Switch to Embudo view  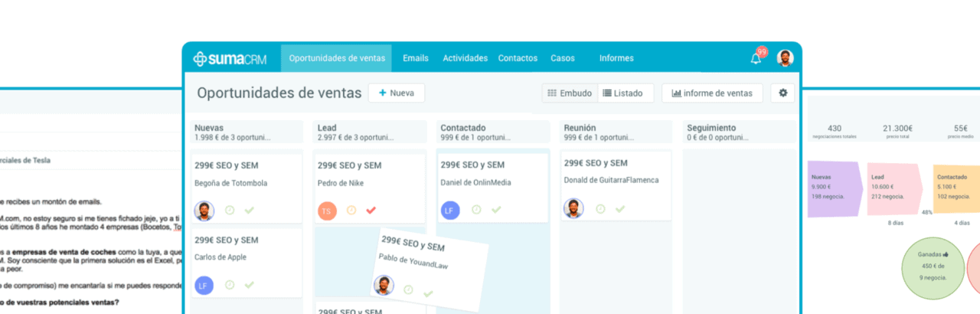570,93
